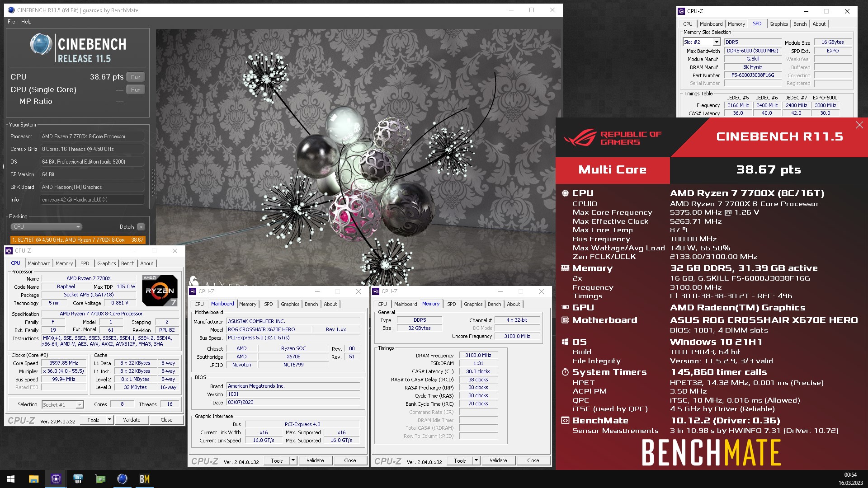Screen dimensions: 868x488
Task: Open the Slot #2 memory slot dropdown
Action: (717, 42)
